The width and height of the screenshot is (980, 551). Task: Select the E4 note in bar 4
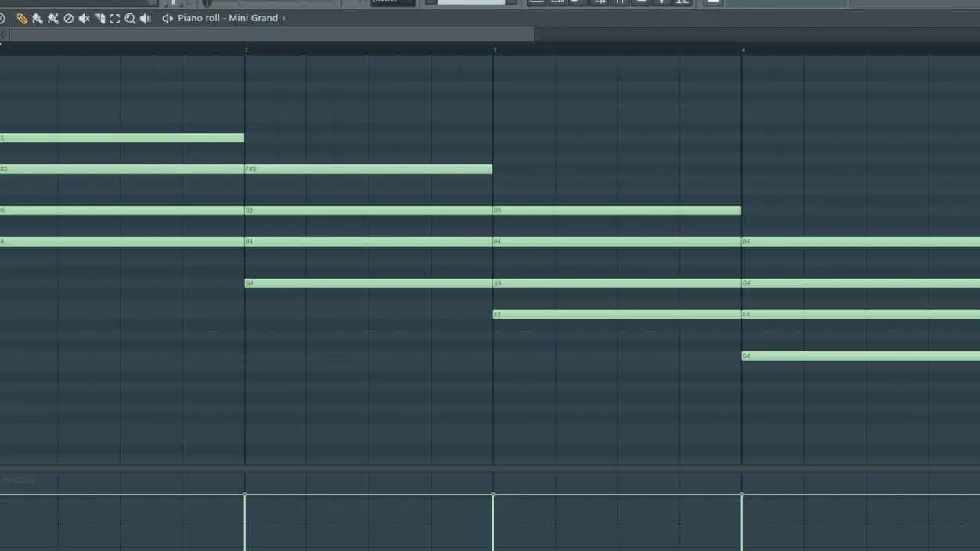(861, 315)
